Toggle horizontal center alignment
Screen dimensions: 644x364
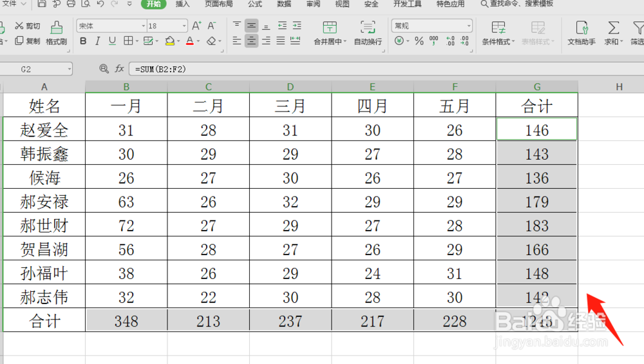[251, 41]
